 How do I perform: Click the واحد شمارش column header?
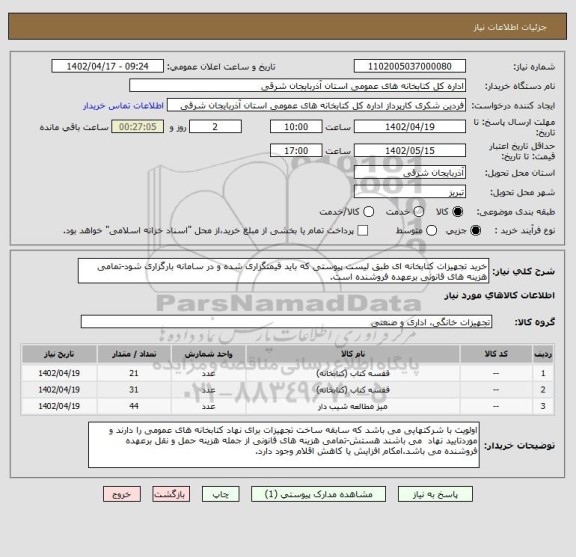pos(208,354)
